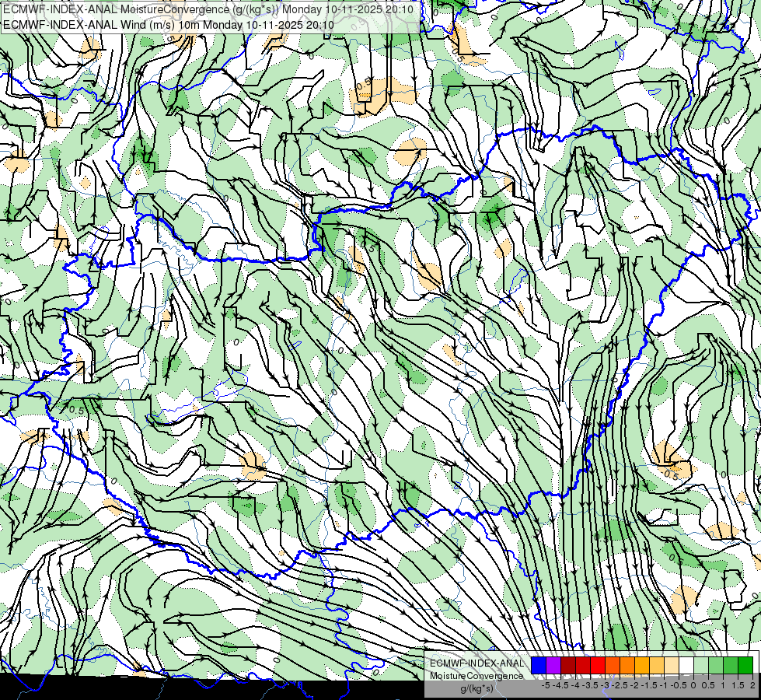Click the -5 legend tick label
The width and height of the screenshot is (761, 700).
(x=546, y=685)
